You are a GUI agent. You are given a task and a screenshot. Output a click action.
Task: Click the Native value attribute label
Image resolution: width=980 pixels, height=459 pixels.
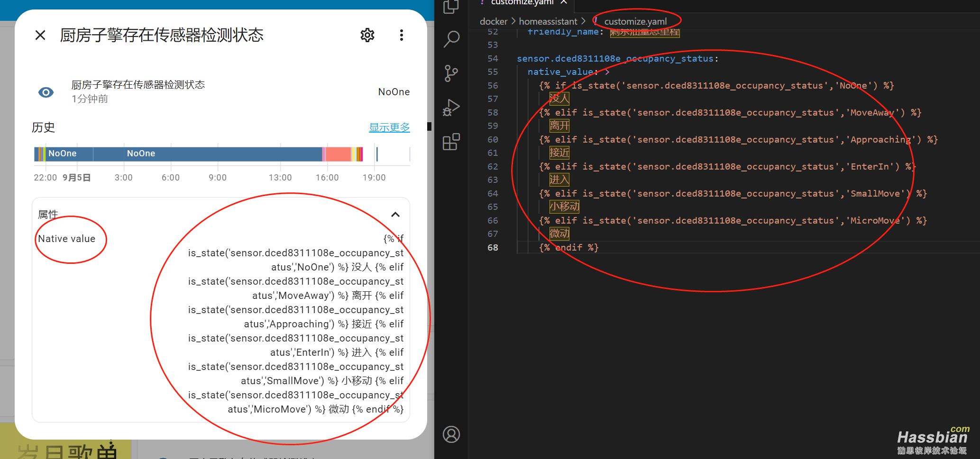[x=67, y=239]
